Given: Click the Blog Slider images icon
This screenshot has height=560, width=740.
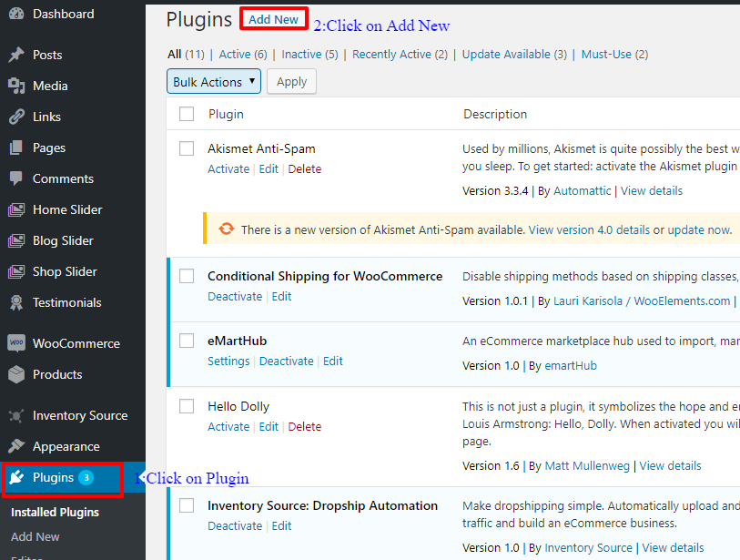Looking at the screenshot, I should [x=16, y=240].
